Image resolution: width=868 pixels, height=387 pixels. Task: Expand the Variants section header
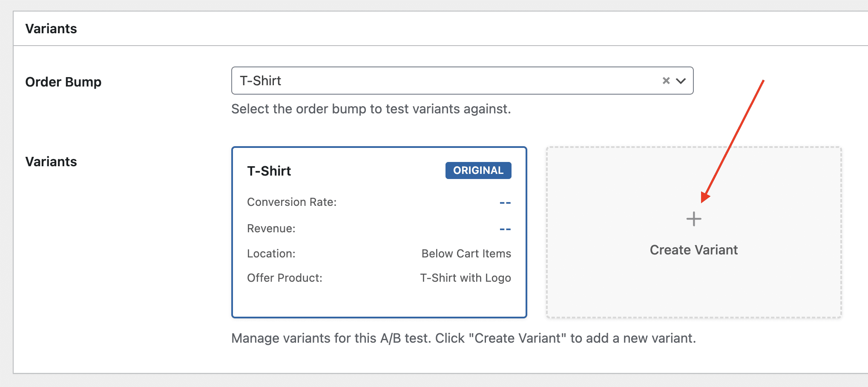tap(51, 28)
